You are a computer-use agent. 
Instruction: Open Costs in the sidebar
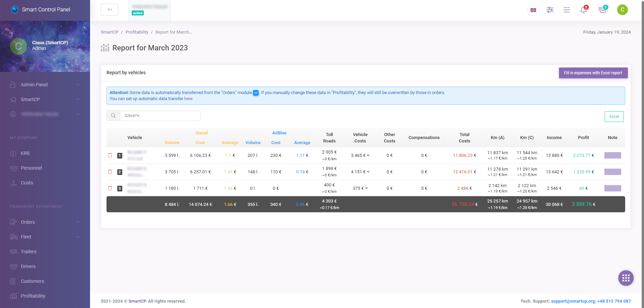(27, 183)
